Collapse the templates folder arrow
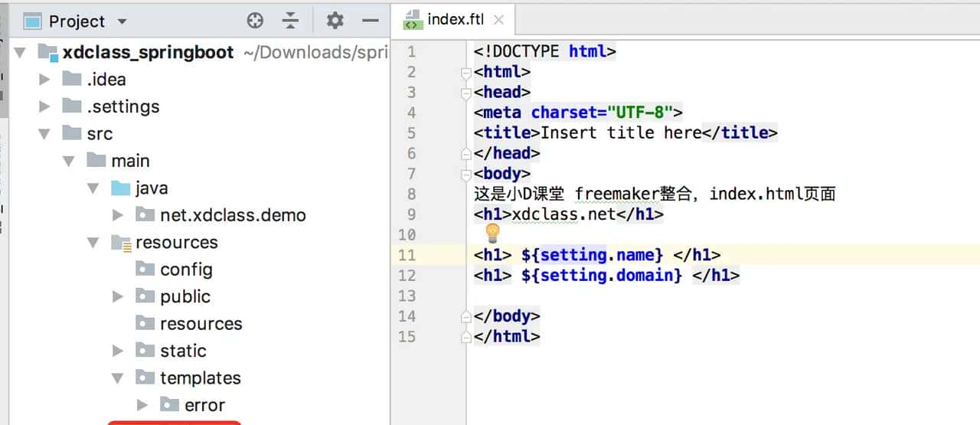Screen dimensions: 980x425 pos(118,378)
